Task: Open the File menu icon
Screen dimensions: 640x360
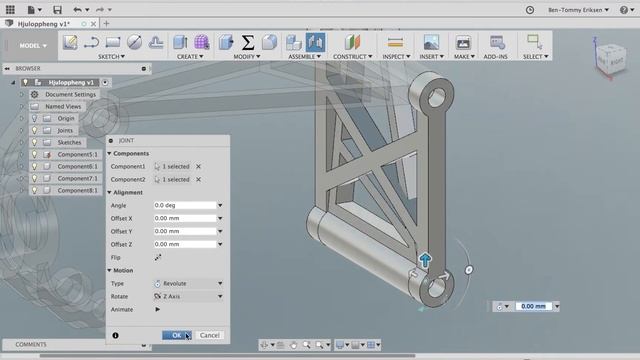Action: (x=34, y=9)
